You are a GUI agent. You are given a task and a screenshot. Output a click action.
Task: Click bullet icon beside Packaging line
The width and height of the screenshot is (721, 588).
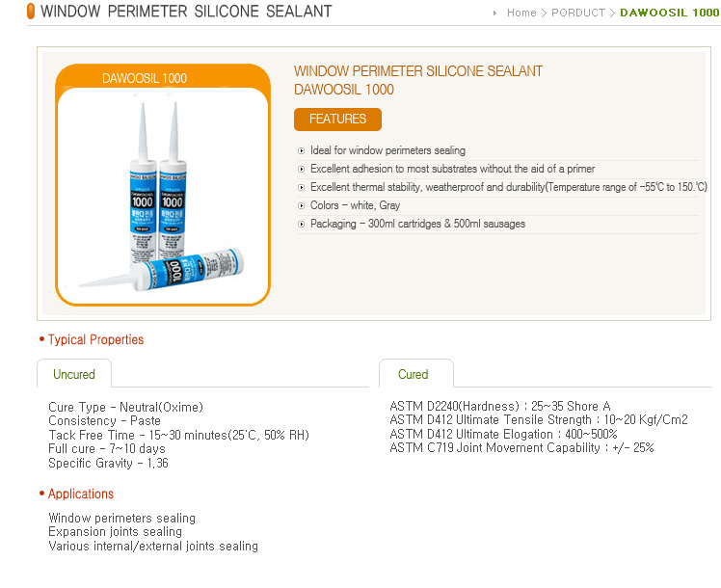tap(301, 225)
